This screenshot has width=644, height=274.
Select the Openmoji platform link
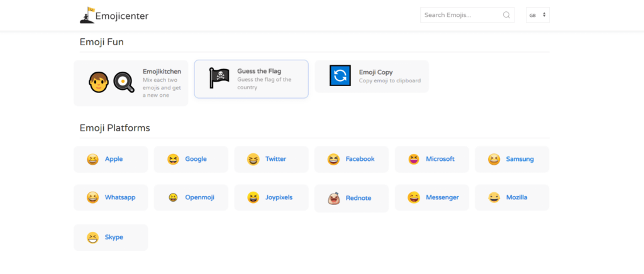coord(199,198)
